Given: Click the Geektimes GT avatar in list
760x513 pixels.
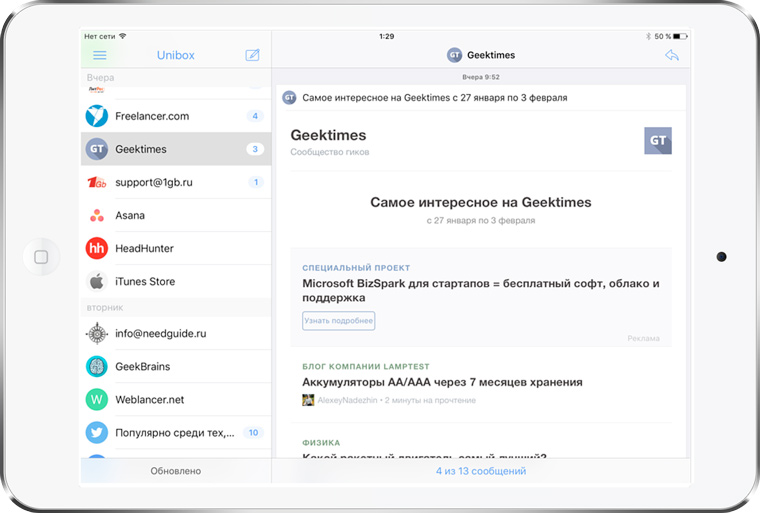Looking at the screenshot, I should (97, 149).
